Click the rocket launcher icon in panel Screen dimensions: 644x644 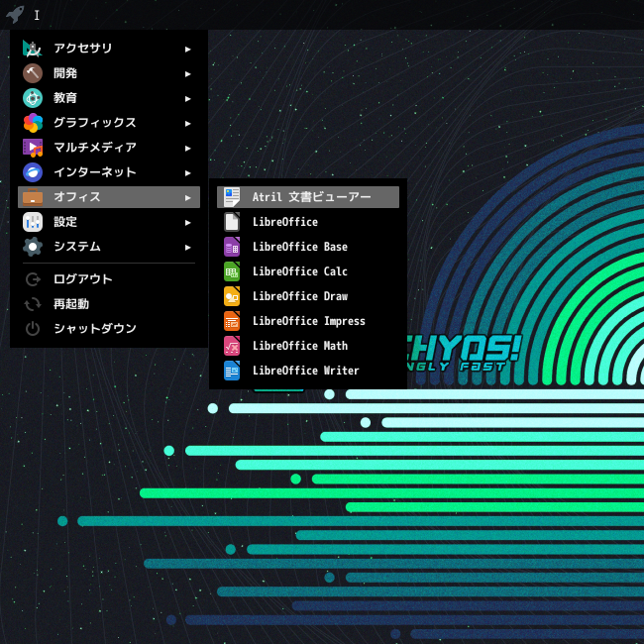click(x=15, y=15)
